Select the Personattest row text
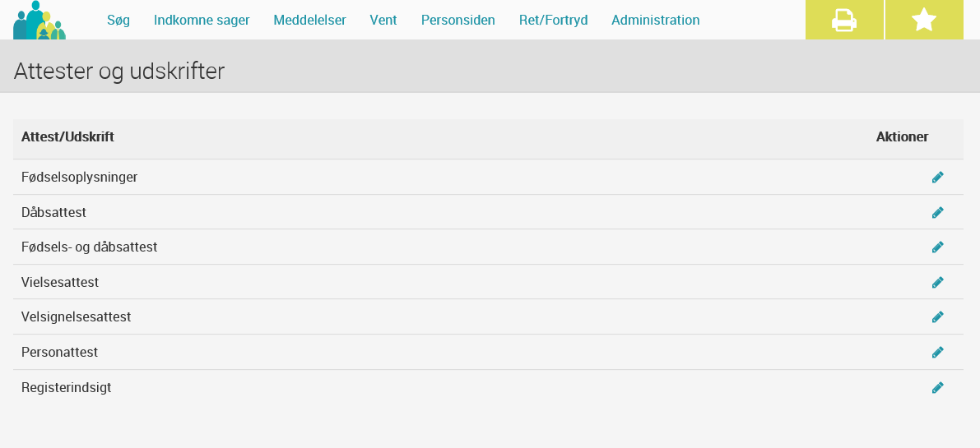The width and height of the screenshot is (980, 448). point(59,353)
